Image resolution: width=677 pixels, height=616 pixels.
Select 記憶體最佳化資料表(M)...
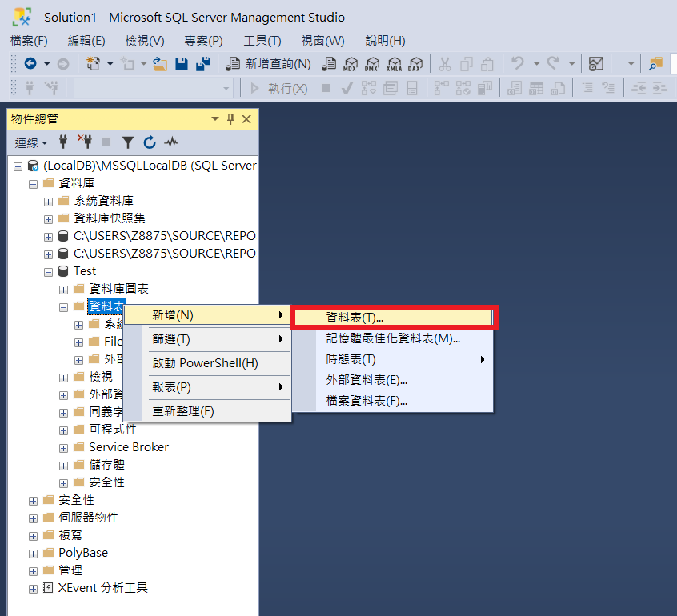pyautogui.click(x=393, y=338)
